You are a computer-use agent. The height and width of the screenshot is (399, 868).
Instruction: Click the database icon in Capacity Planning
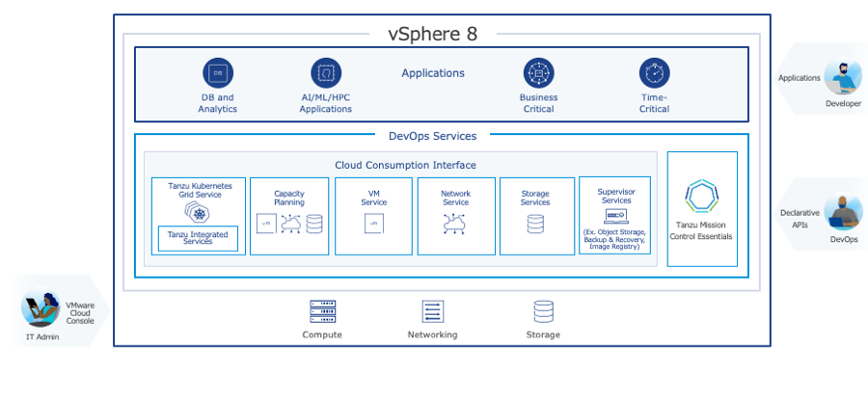click(313, 224)
